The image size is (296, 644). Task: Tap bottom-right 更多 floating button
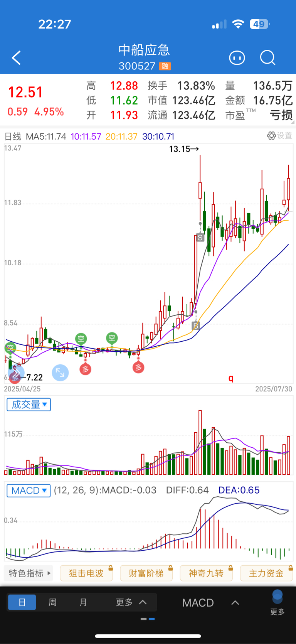tap(277, 602)
